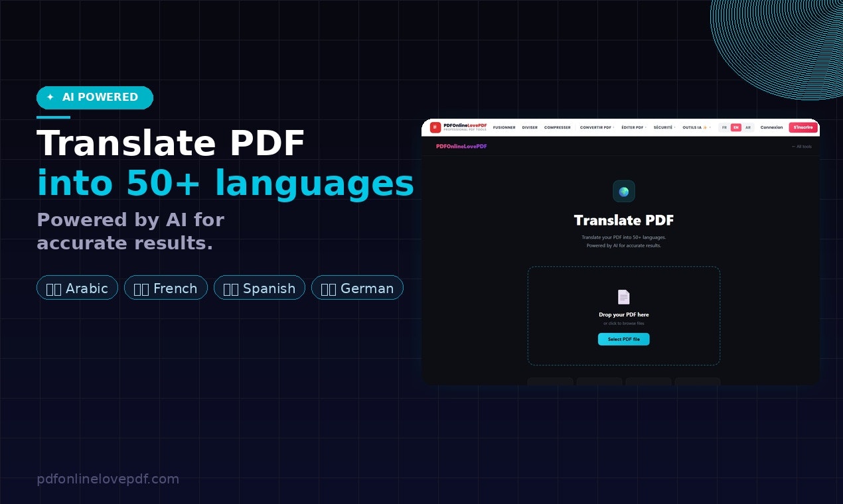The height and width of the screenshot is (504, 843).
Task: Open the SÉCURITÉ dropdown menu
Action: point(663,127)
